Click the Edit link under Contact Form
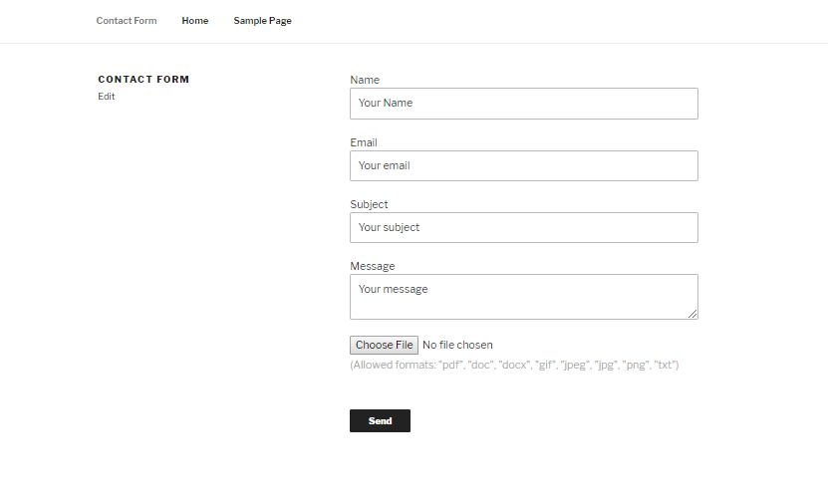828x504 pixels. [x=107, y=96]
